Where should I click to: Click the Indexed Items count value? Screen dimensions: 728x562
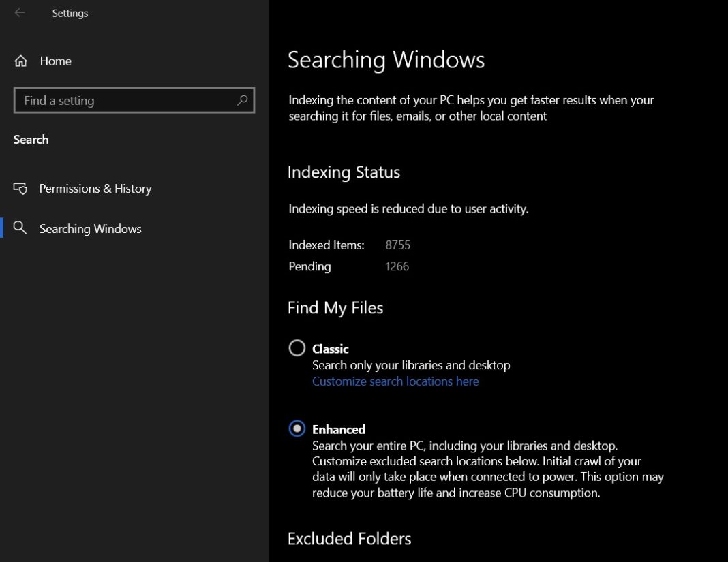(397, 245)
